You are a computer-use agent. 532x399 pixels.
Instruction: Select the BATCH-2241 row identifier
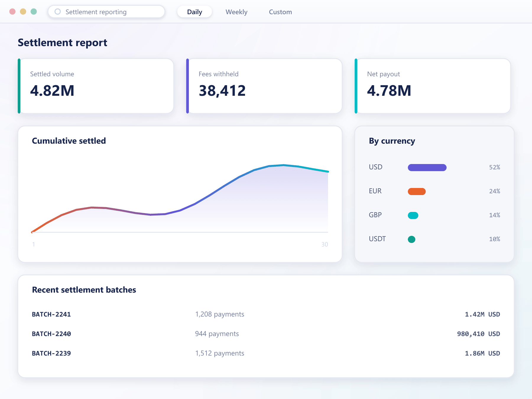[51, 314]
